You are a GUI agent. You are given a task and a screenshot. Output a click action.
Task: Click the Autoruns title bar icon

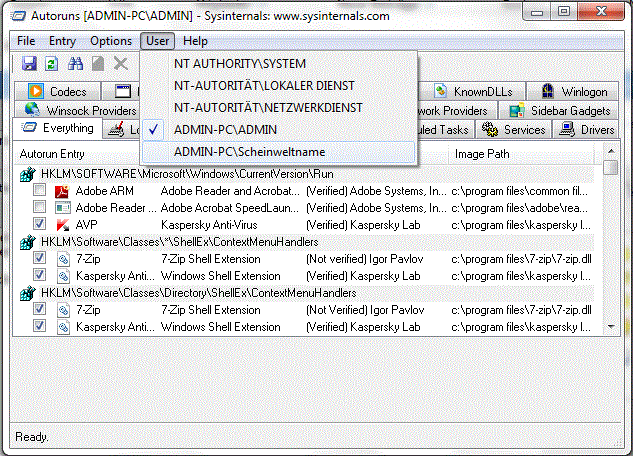tap(18, 16)
